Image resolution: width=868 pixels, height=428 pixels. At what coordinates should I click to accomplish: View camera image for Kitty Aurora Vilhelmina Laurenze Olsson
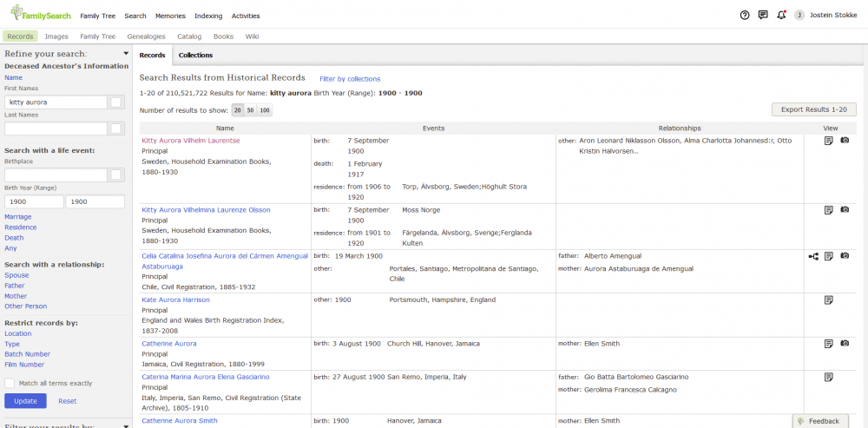(x=845, y=210)
